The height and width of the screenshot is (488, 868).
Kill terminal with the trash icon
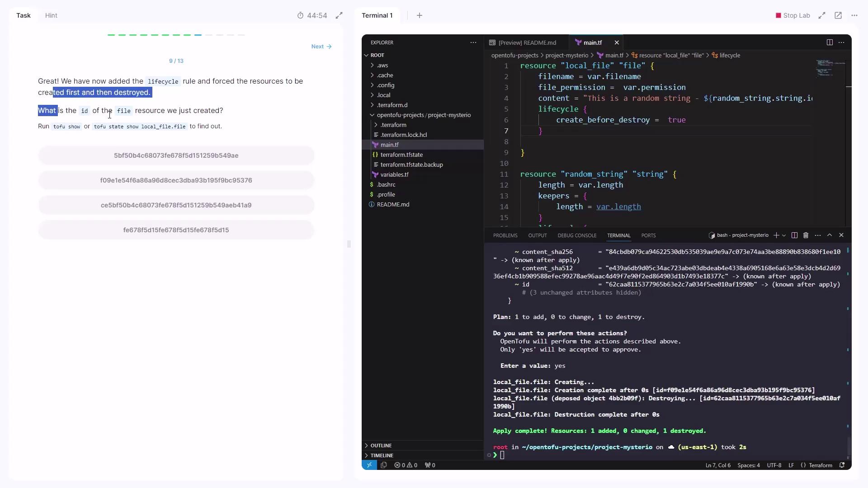click(806, 235)
